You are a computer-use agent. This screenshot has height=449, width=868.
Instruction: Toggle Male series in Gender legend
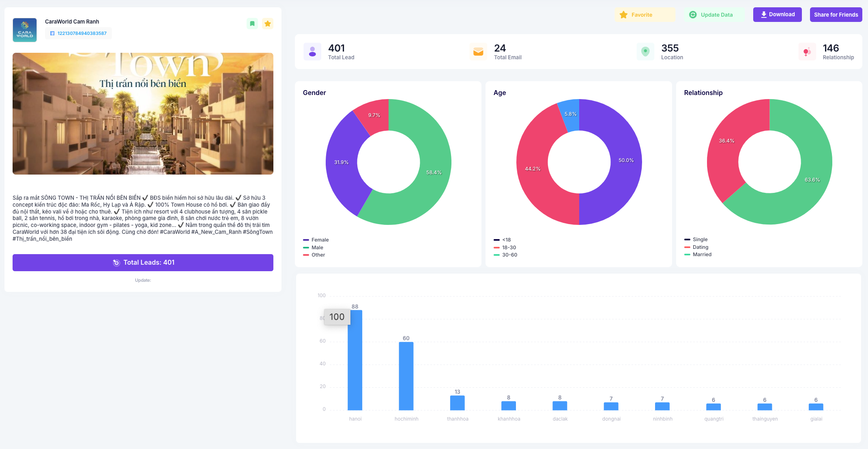(x=317, y=248)
